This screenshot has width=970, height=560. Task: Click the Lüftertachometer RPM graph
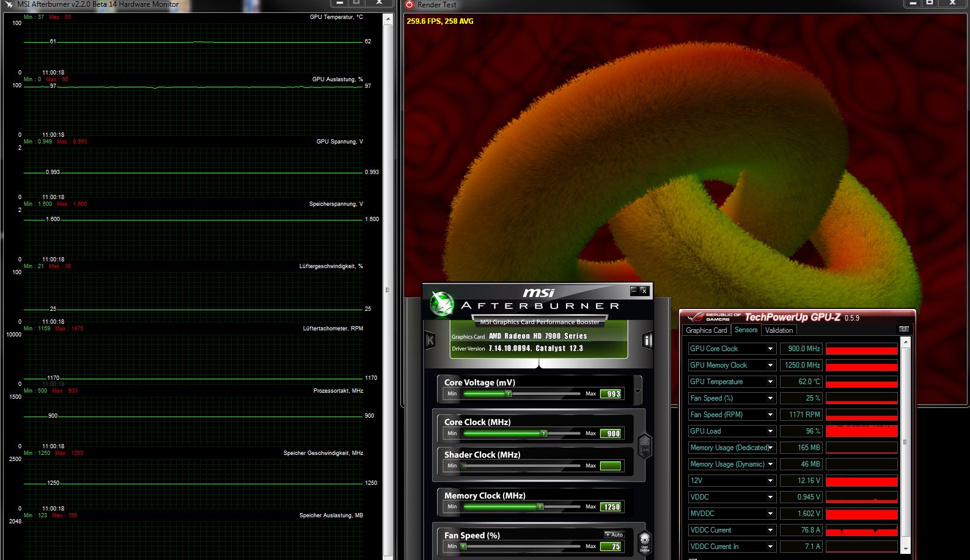(193, 360)
